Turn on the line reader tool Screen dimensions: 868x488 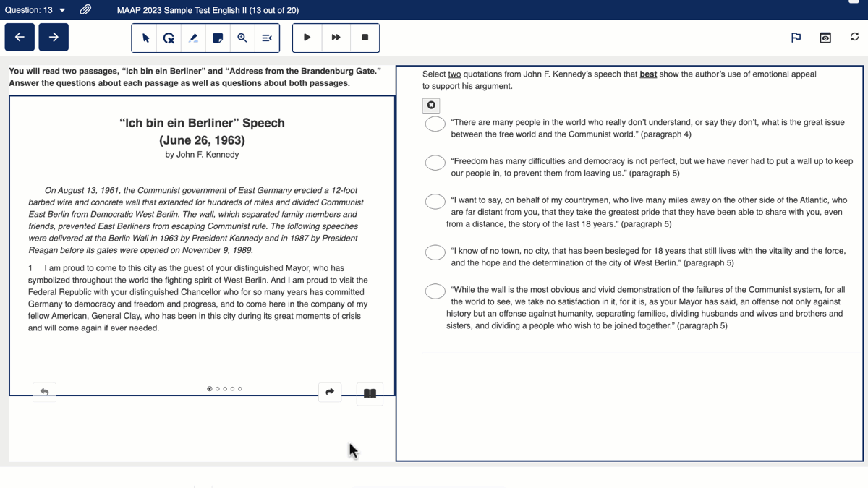(267, 38)
